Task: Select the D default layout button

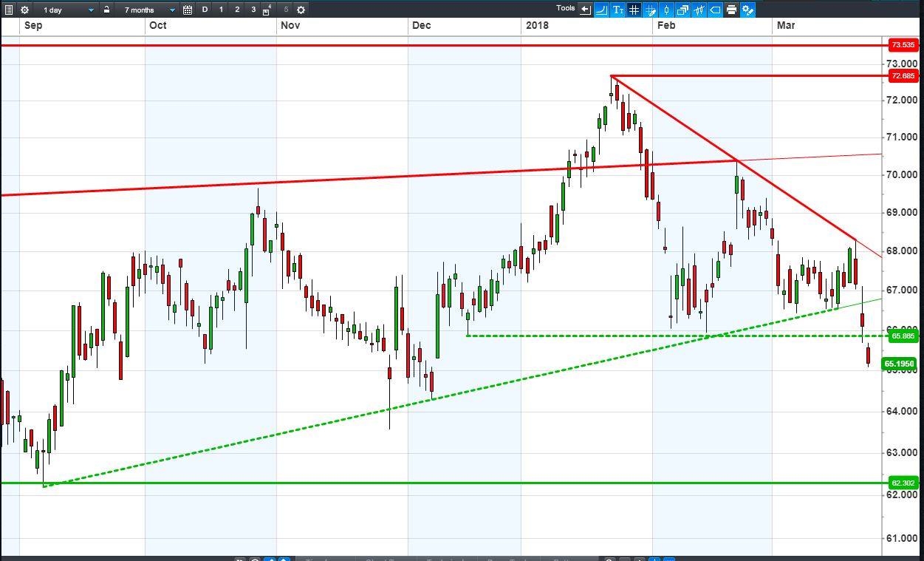Action: pyautogui.click(x=205, y=10)
